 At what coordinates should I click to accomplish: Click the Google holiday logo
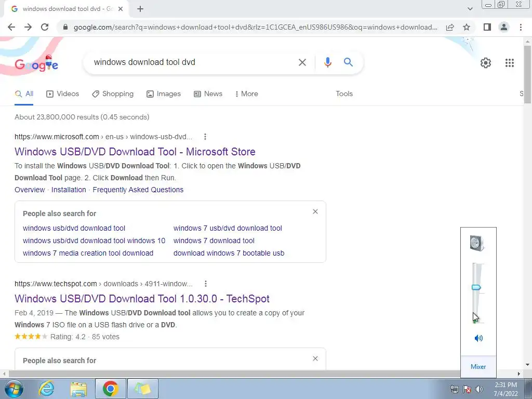[x=36, y=63]
